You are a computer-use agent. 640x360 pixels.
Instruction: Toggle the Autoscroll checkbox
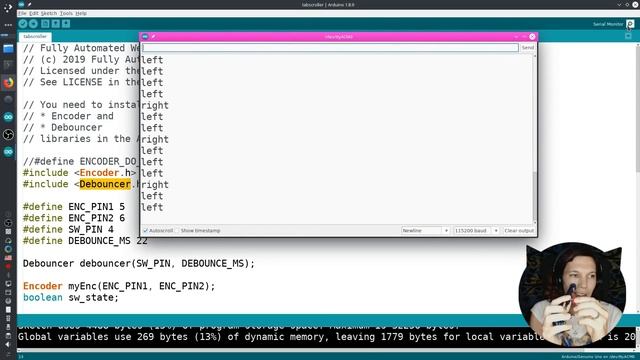[145, 231]
